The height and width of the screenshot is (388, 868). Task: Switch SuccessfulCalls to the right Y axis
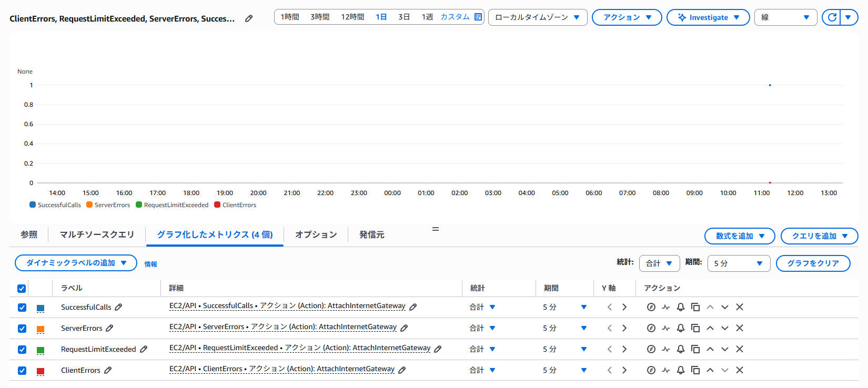pyautogui.click(x=624, y=307)
